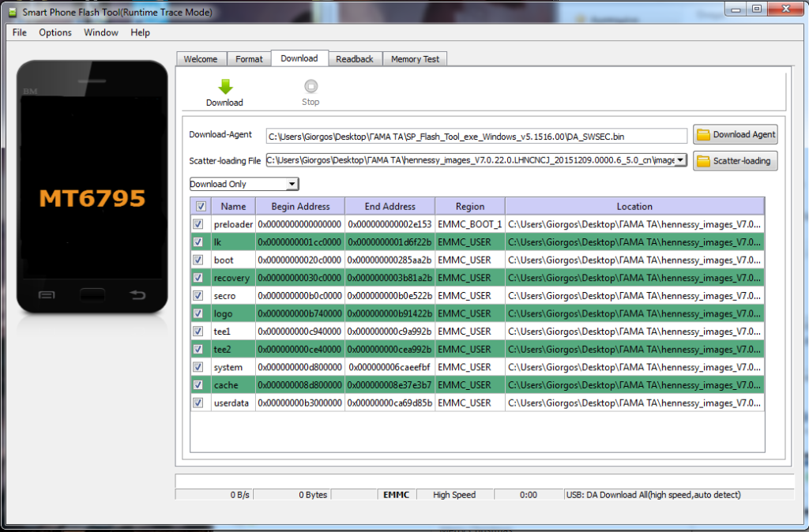The height and width of the screenshot is (532, 809).
Task: Switch to the Readback tab
Action: click(355, 59)
